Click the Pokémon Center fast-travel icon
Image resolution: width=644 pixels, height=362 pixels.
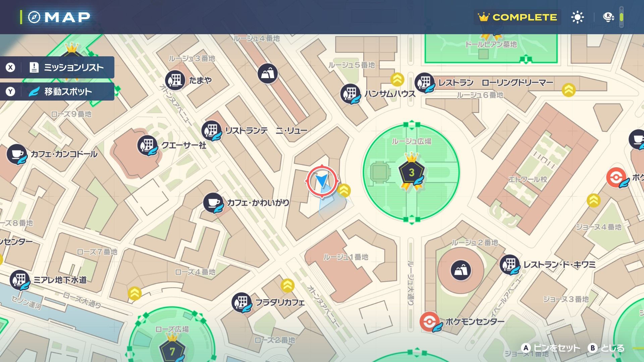[x=429, y=322]
